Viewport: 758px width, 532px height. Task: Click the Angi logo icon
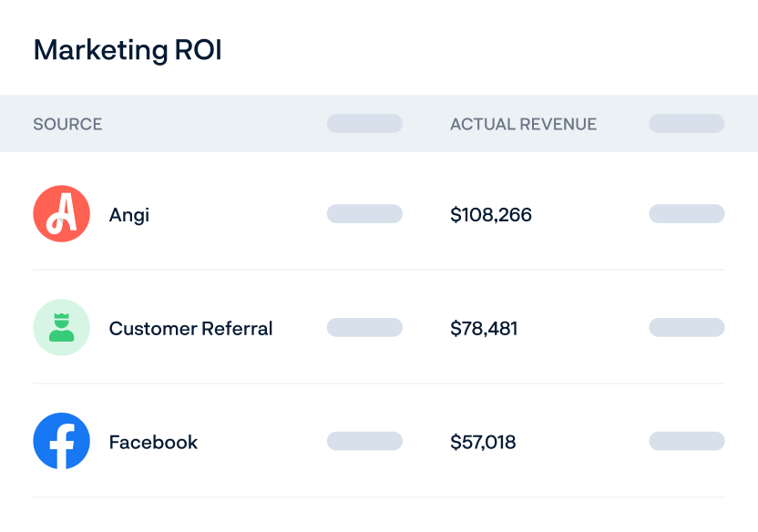[x=61, y=214]
